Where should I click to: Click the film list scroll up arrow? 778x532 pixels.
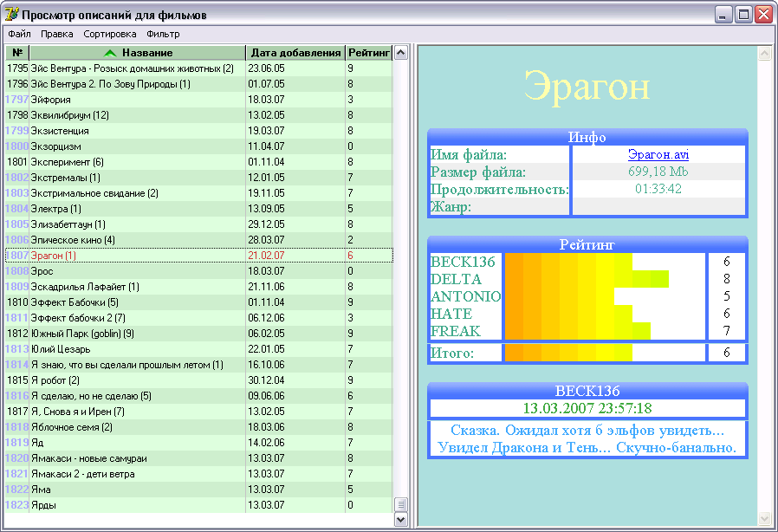[400, 53]
